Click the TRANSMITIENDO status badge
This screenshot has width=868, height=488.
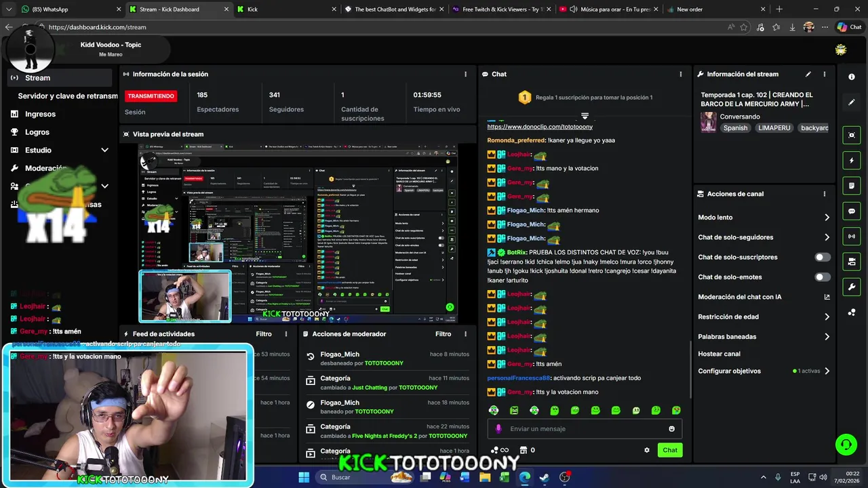coord(151,96)
